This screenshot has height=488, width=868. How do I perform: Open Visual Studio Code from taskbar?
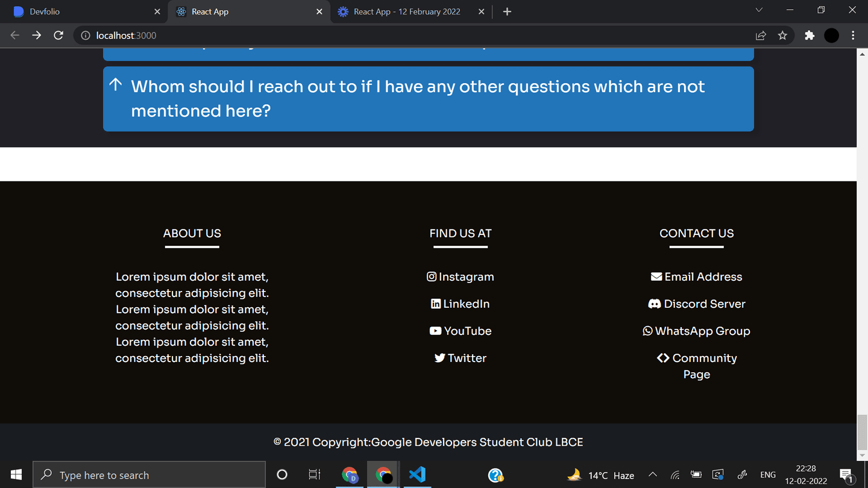(x=417, y=475)
